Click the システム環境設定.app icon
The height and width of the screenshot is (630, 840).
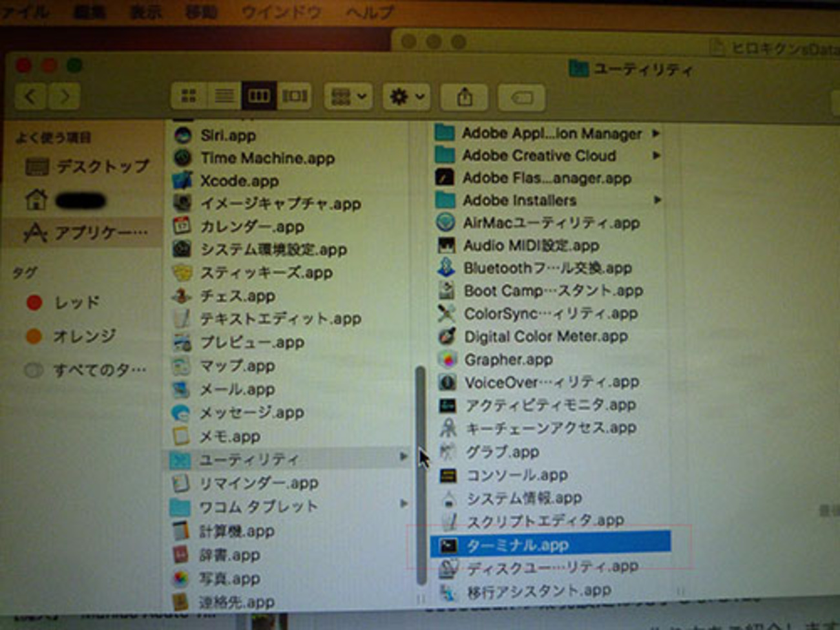point(183,249)
